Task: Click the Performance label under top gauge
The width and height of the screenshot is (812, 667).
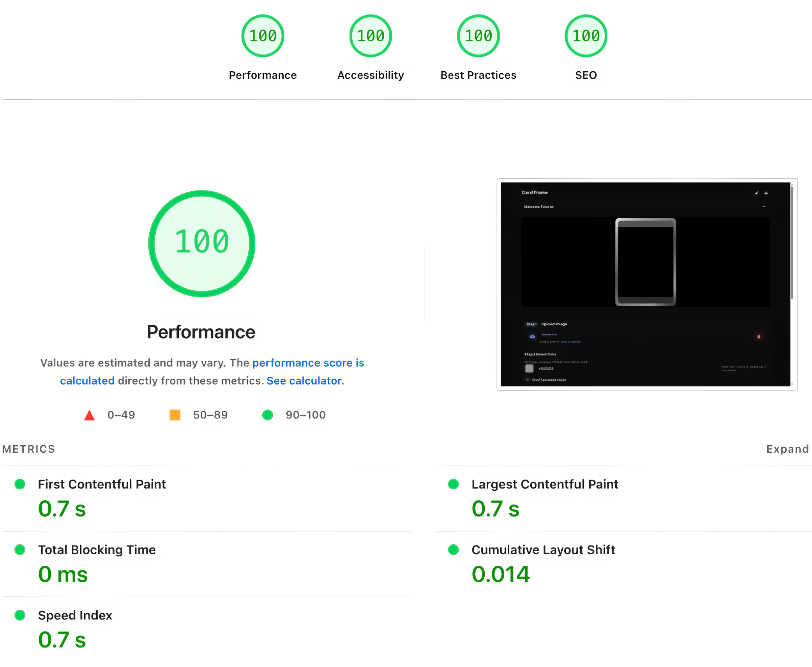Action: (x=263, y=75)
